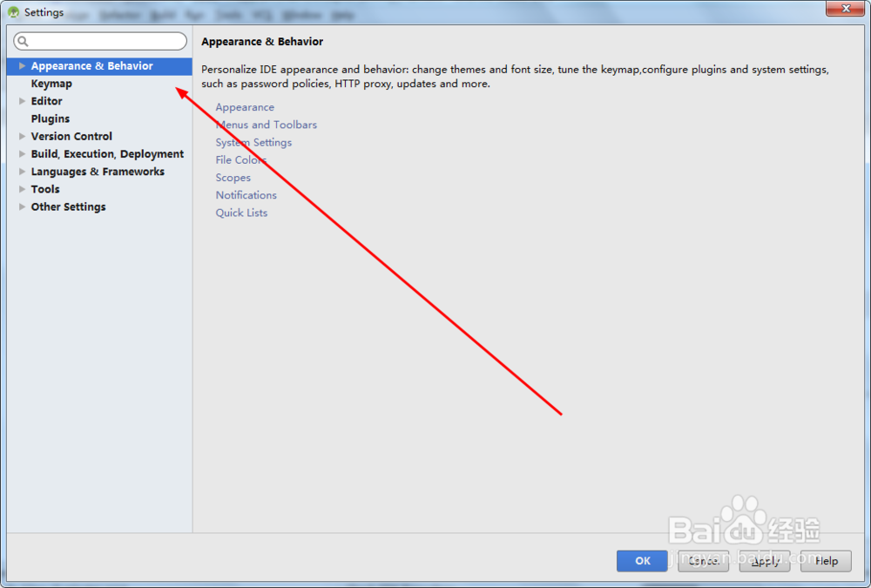Focus the settings search field
Screen dimensions: 871x588
100,41
